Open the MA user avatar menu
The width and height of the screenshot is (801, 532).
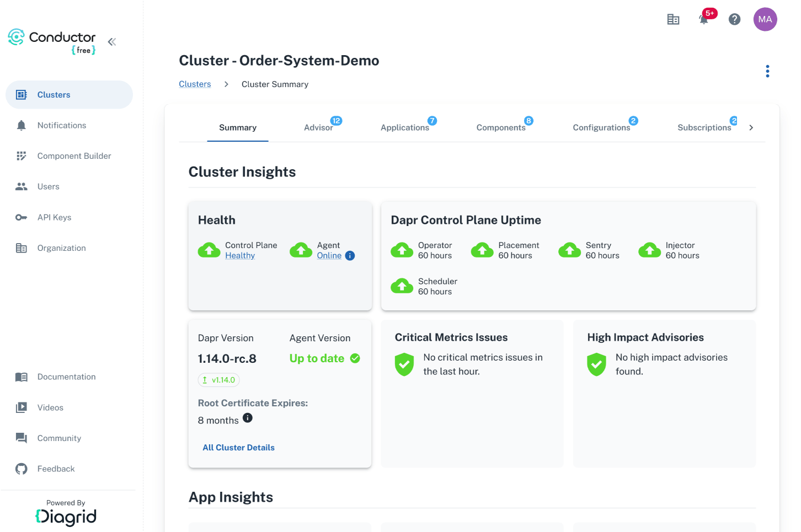point(765,19)
